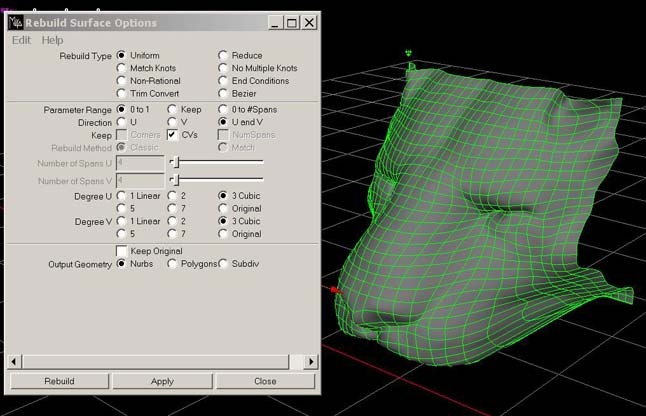This screenshot has height=416, width=646.
Task: Set Degree V to 1 Linear
Action: coord(121,221)
